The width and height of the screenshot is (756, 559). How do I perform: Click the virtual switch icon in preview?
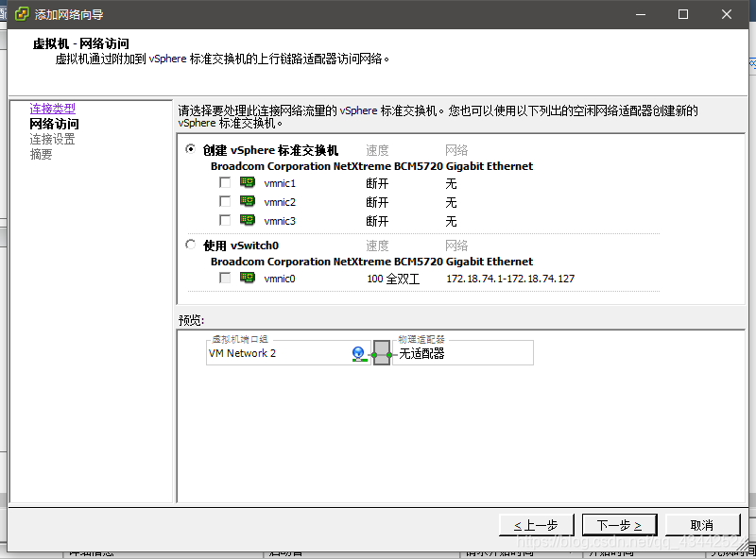[x=382, y=353]
